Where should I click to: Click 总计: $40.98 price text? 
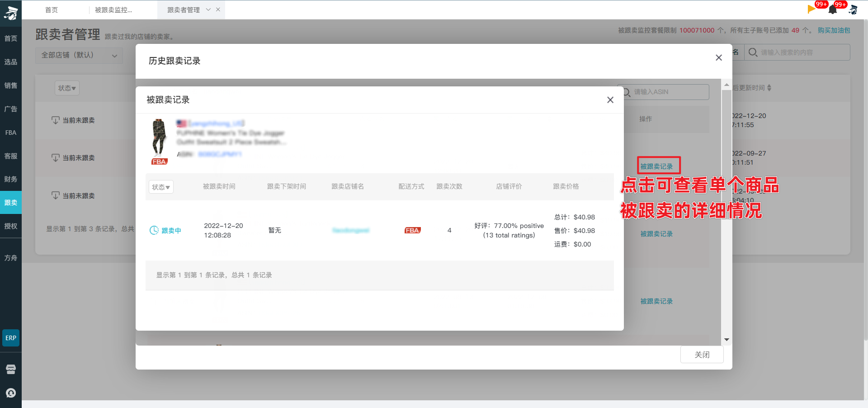[575, 217]
